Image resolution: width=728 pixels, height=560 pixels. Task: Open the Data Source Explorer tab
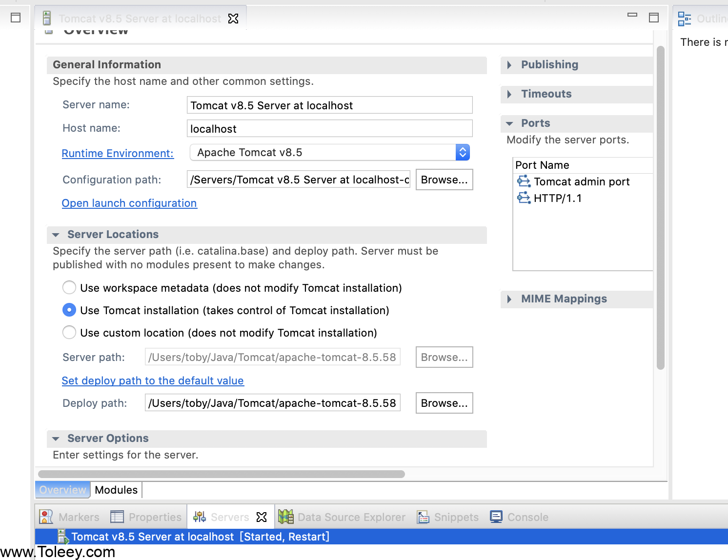[x=342, y=517]
